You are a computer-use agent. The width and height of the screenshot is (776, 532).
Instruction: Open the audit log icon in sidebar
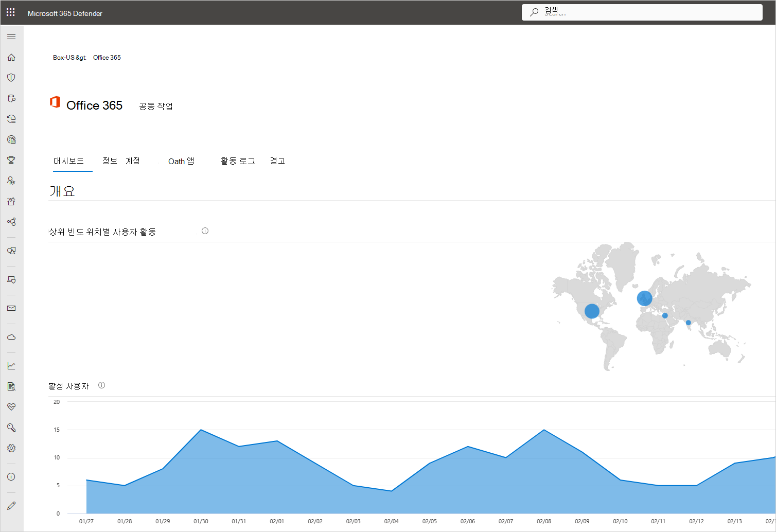point(11,386)
